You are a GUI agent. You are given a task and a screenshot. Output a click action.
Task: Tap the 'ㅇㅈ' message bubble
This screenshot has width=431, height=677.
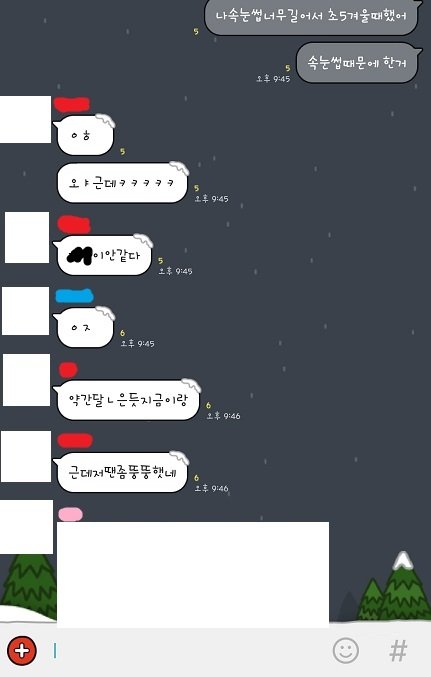pyautogui.click(x=84, y=327)
